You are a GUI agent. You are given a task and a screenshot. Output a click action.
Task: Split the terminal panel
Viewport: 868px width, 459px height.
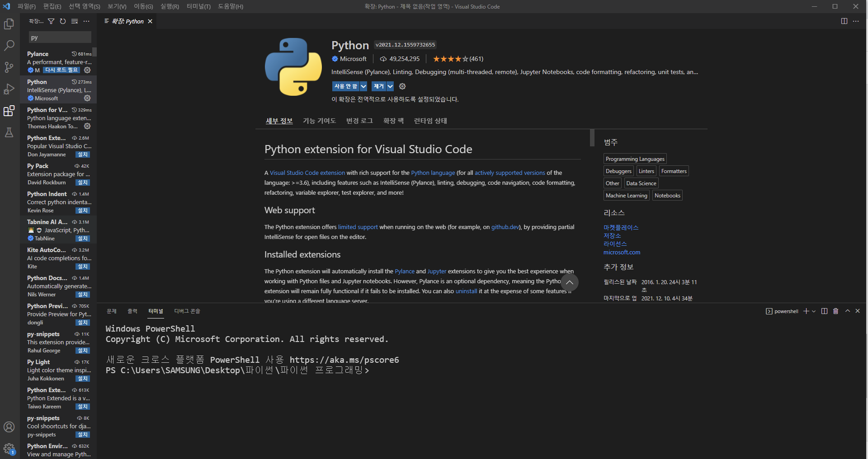point(824,311)
